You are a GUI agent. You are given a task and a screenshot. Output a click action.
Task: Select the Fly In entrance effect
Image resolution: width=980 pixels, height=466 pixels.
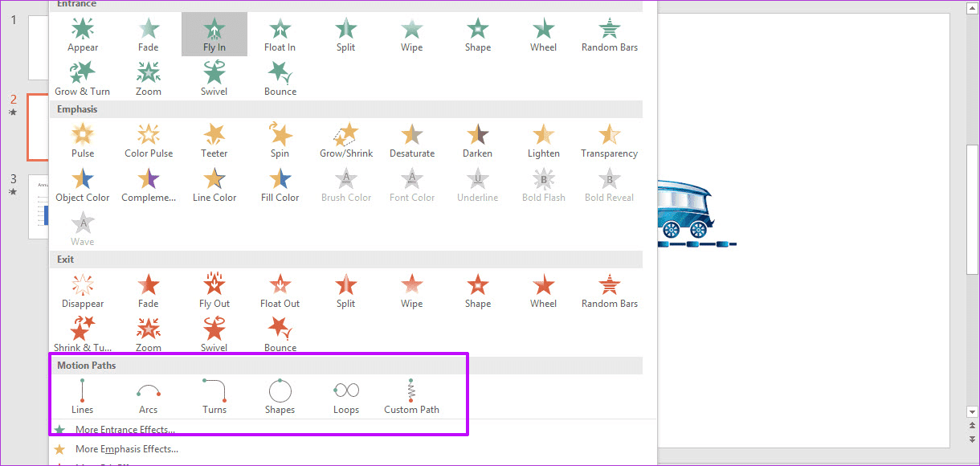point(214,35)
